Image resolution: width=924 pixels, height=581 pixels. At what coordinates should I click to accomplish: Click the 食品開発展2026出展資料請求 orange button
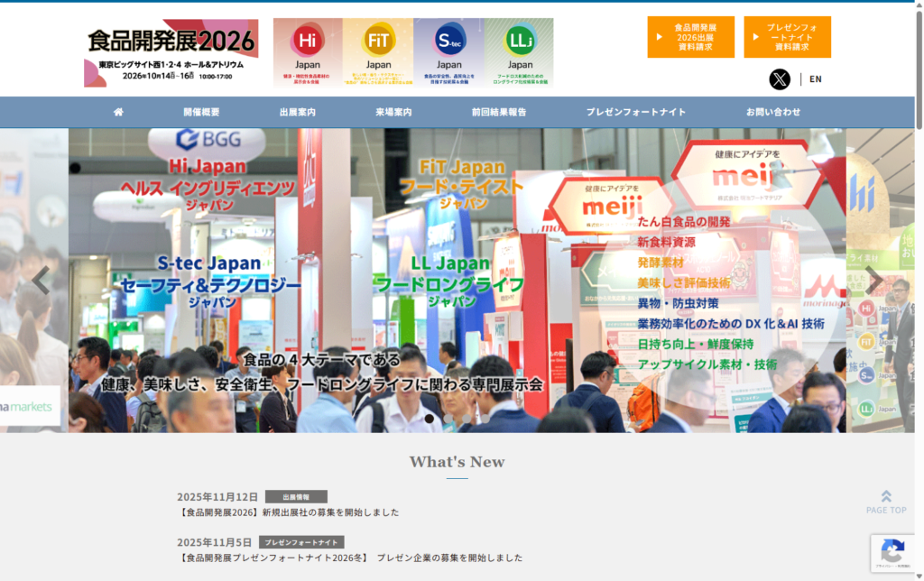689,38
